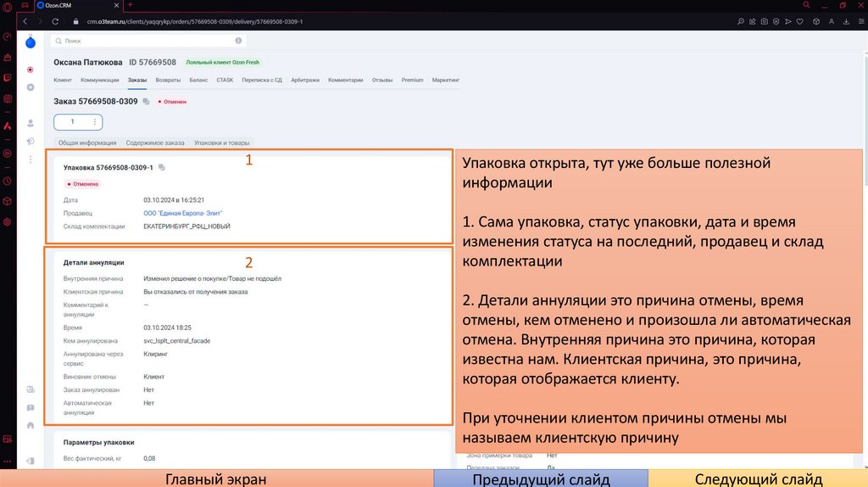
Task: Open the settings gear in browser sidebar
Action: pyautogui.click(x=7, y=221)
